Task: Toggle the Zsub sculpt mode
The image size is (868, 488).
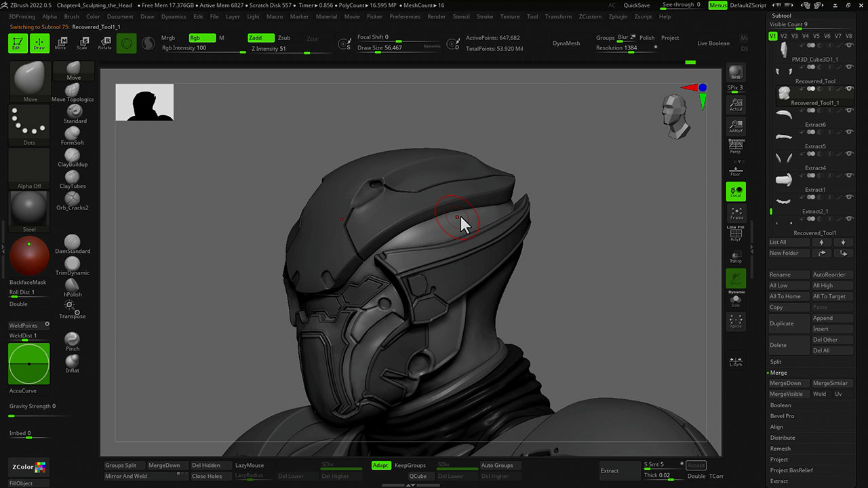Action: 284,38
